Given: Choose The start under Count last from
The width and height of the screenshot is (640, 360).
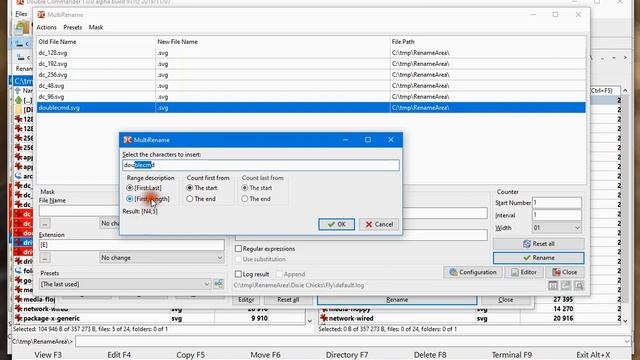Looking at the screenshot, I should tap(257, 188).
